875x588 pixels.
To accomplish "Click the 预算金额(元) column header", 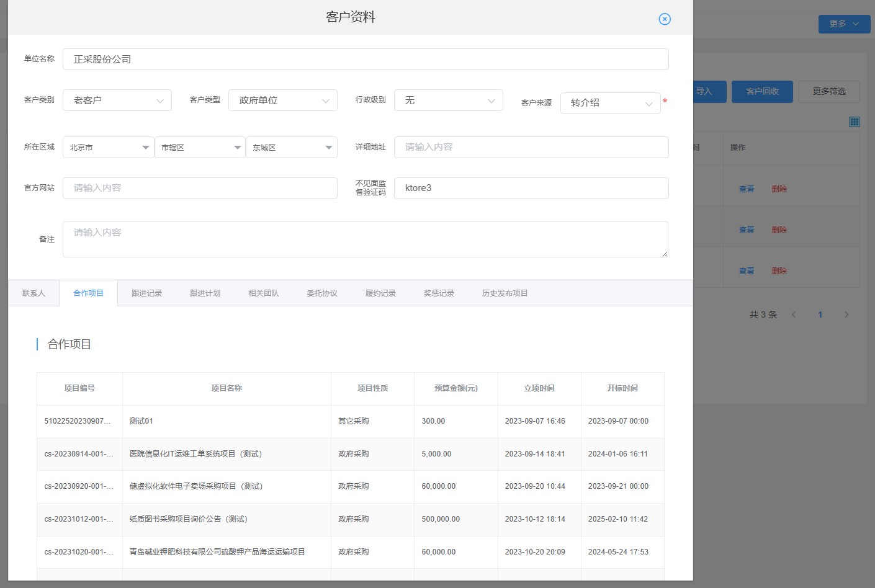I will 456,388.
